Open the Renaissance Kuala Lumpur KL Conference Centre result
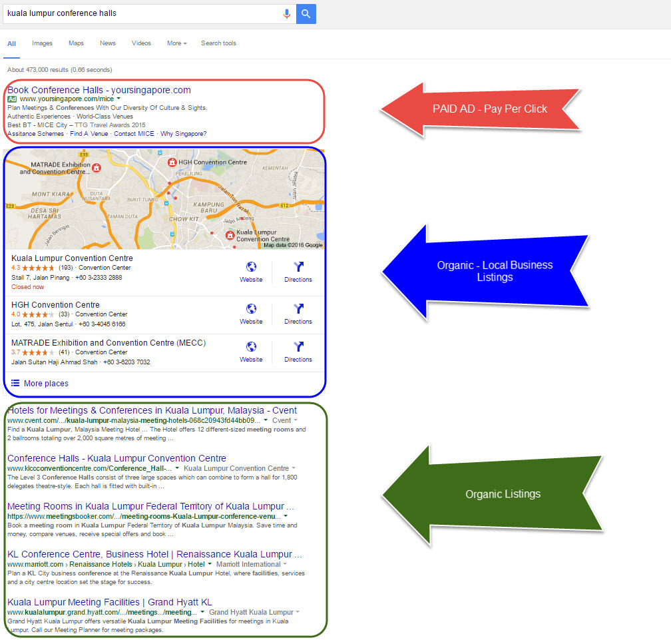This screenshot has width=671, height=644. [x=154, y=554]
